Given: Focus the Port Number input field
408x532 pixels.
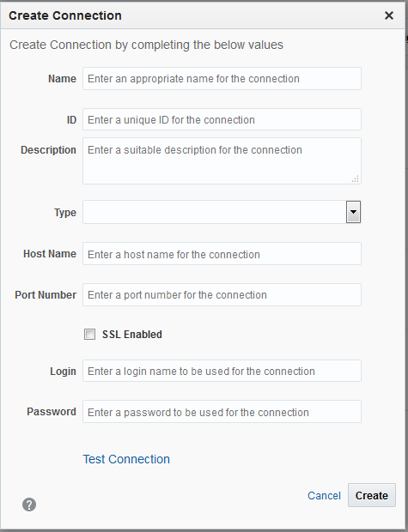Looking at the screenshot, I should coord(222,295).
